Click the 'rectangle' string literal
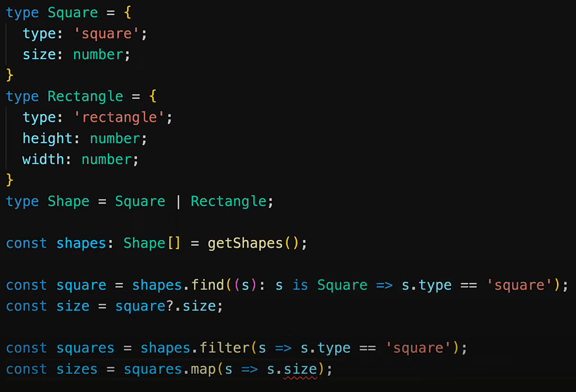576x392 pixels. tap(119, 118)
